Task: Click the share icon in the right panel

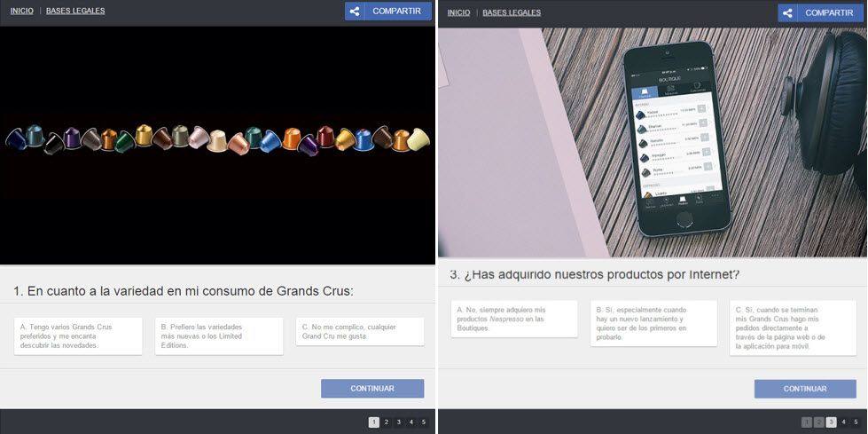Action: [x=787, y=12]
